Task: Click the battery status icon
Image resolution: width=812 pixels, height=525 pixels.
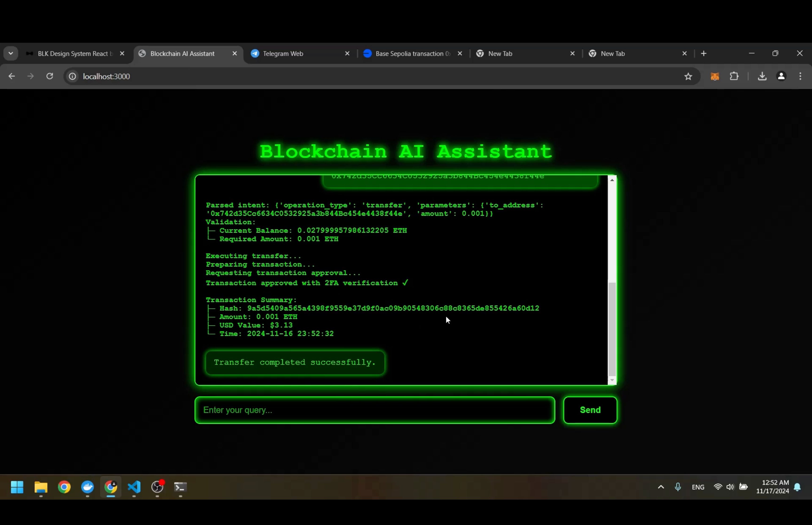Action: [x=743, y=487]
